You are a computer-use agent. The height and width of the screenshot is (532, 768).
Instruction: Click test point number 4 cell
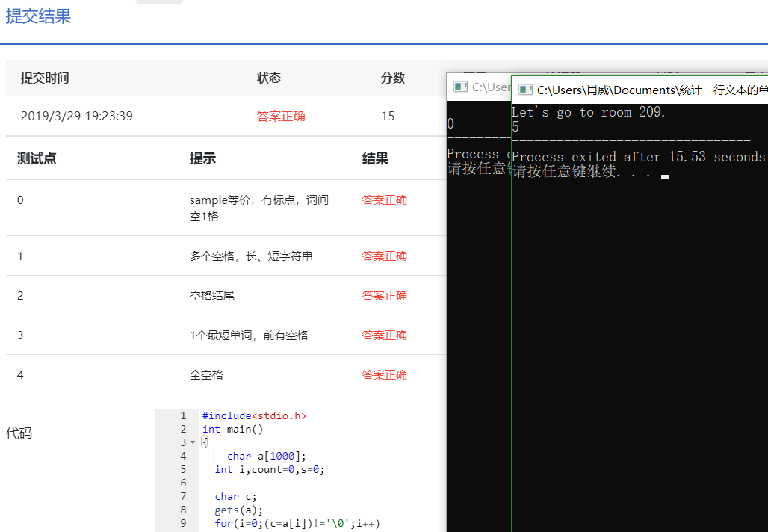coord(20,375)
